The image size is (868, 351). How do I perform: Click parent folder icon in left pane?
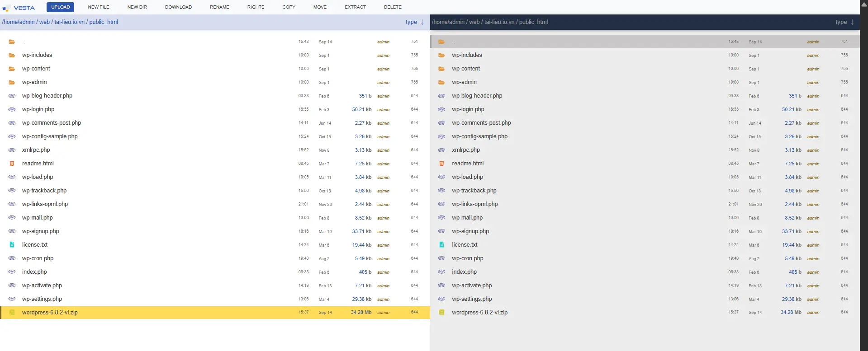click(x=12, y=42)
